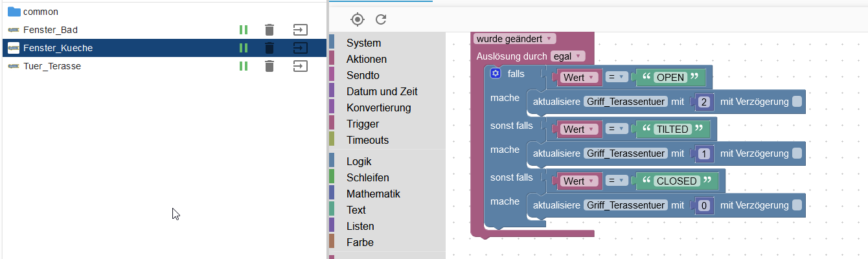Open the common folder
The image size is (868, 259).
[x=40, y=12]
